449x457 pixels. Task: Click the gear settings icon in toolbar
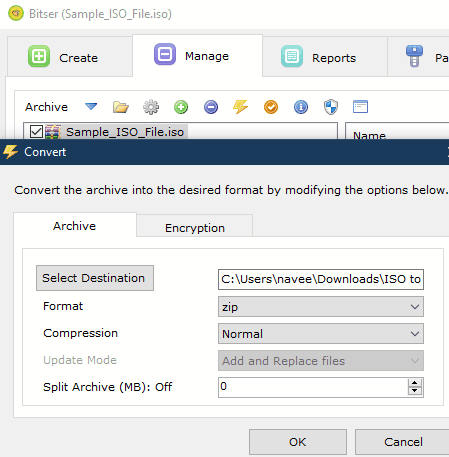(151, 107)
